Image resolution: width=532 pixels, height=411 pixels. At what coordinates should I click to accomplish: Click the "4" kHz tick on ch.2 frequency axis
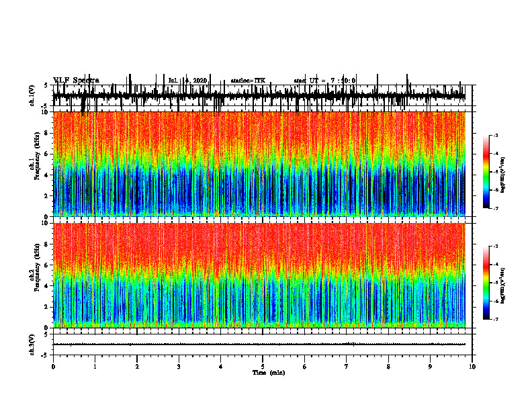click(x=47, y=286)
